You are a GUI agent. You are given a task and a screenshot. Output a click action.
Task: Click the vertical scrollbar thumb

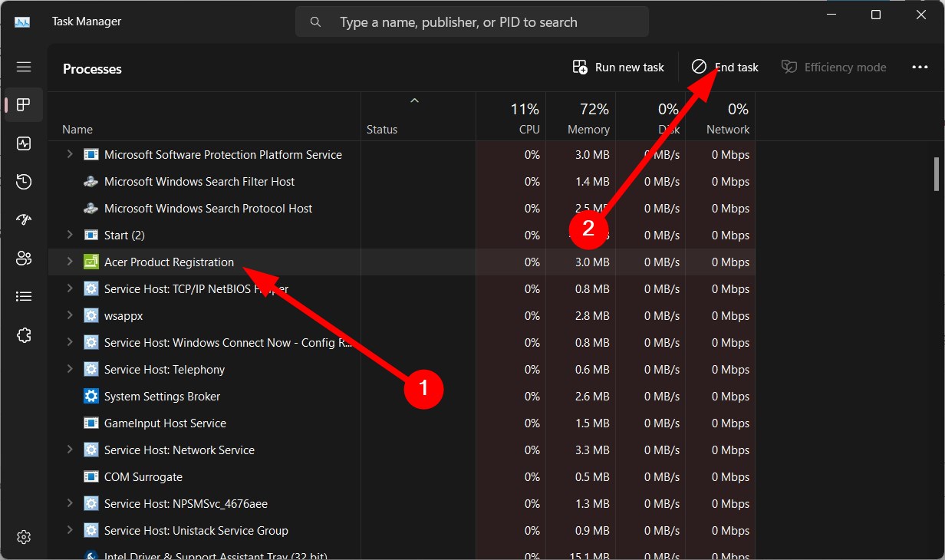(x=936, y=174)
